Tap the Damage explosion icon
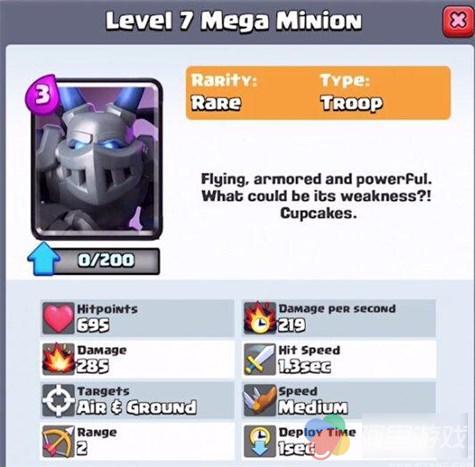 tap(58, 359)
